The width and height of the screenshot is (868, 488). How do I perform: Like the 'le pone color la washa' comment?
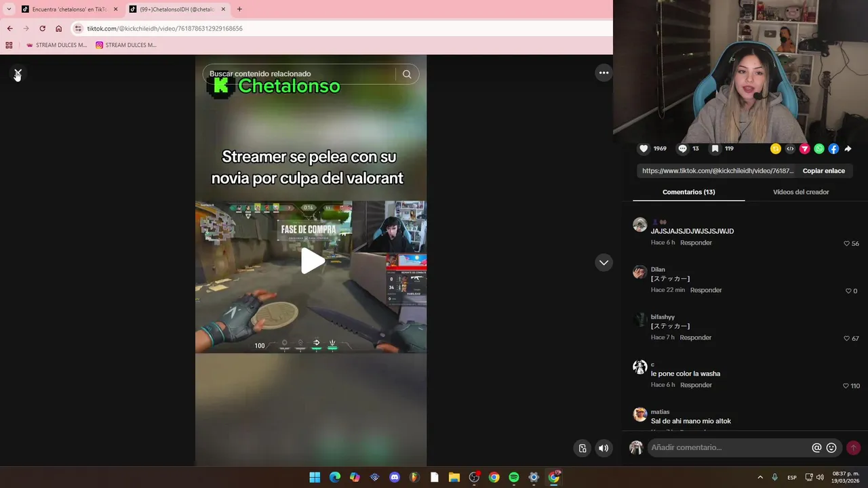tap(846, 386)
